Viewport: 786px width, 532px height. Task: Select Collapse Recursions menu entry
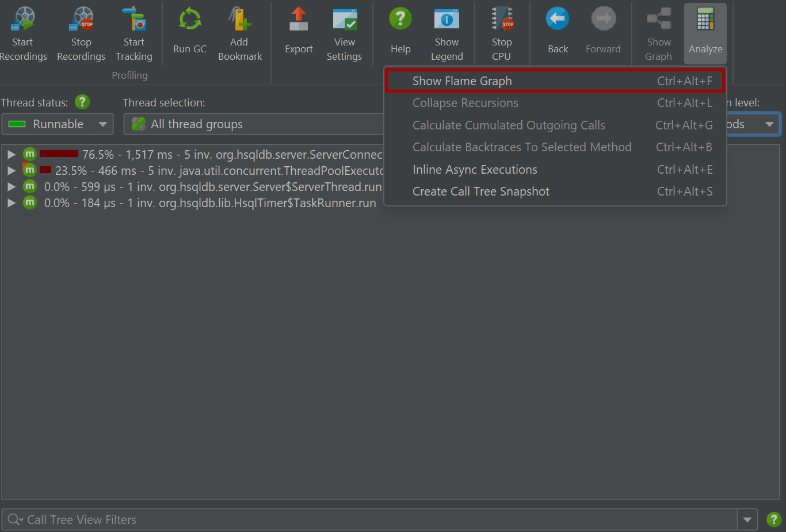(555, 103)
